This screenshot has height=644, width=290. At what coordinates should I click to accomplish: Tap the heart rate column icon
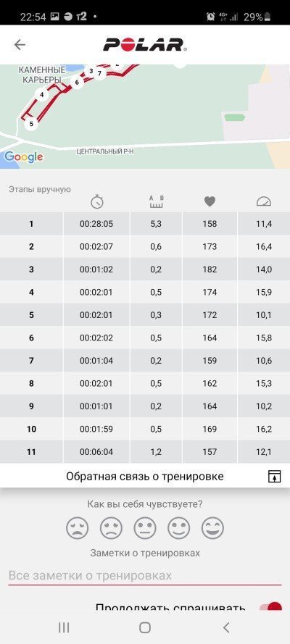coord(210,201)
